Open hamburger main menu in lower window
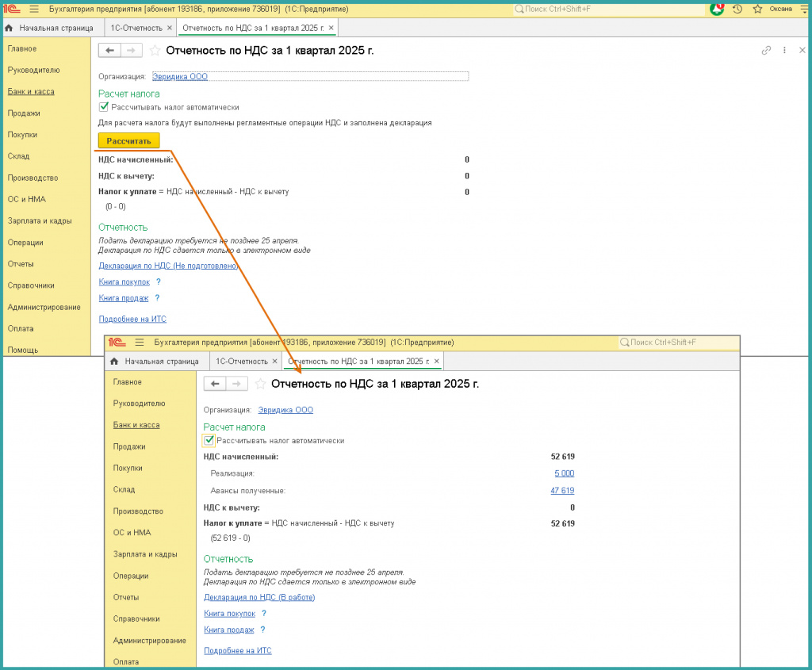This screenshot has width=812, height=670. point(140,343)
